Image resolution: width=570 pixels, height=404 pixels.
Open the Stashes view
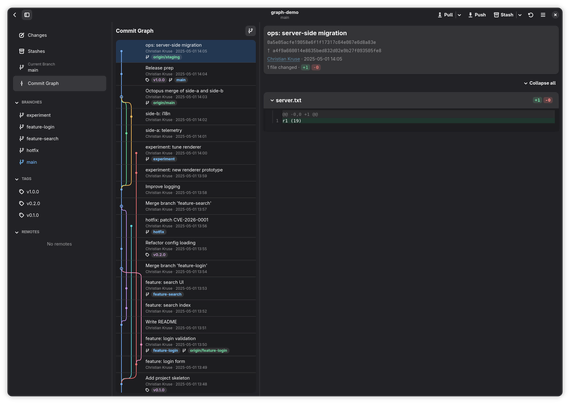(x=60, y=51)
